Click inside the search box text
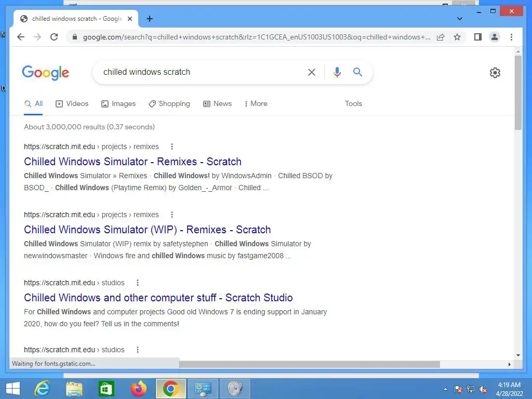Screen dimensions: 532x399 click(x=147, y=72)
